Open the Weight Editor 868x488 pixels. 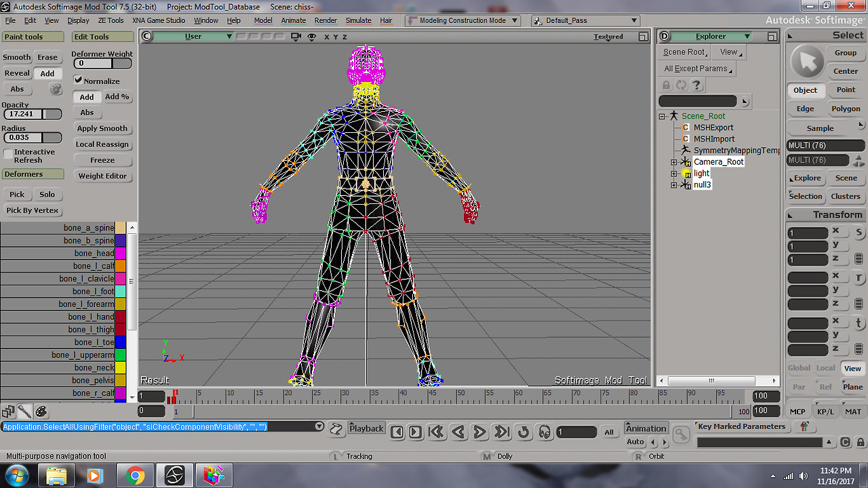pyautogui.click(x=102, y=176)
